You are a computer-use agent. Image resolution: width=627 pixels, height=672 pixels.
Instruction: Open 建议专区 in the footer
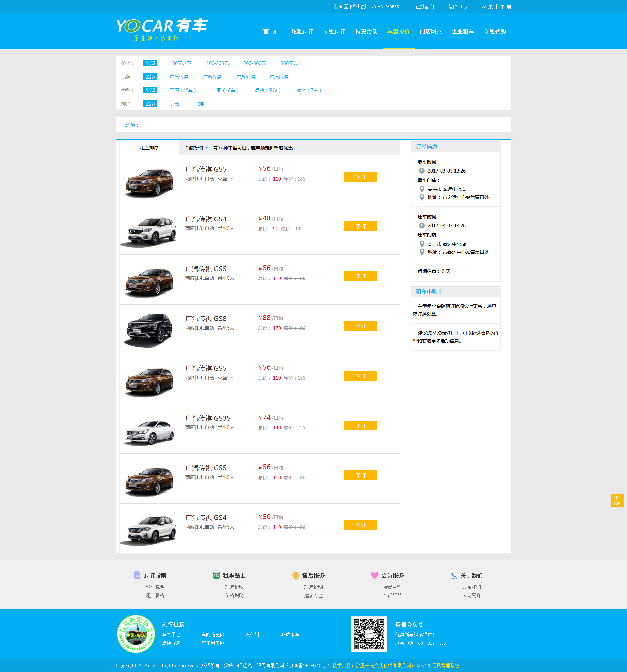click(x=313, y=595)
